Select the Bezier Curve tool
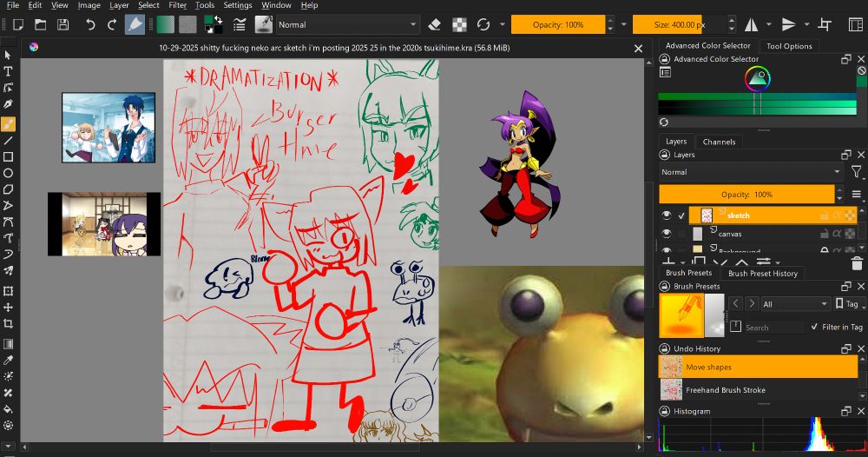Viewport: 868px width, 457px height. [x=8, y=222]
